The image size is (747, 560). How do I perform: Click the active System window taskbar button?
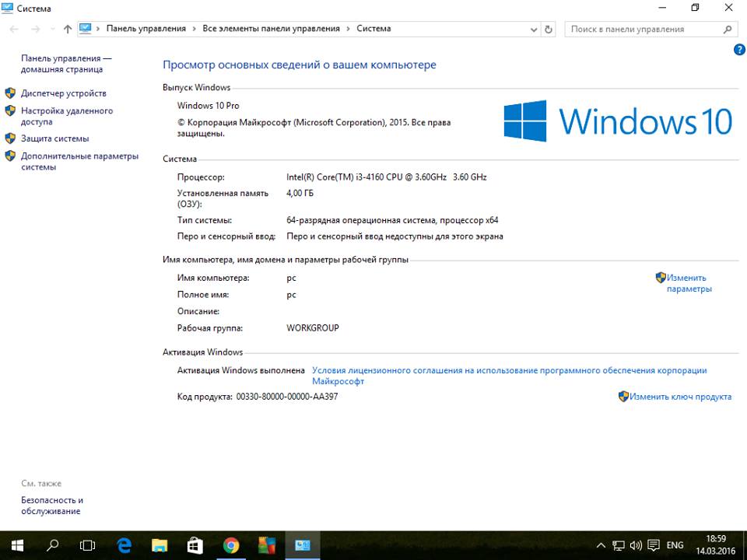click(303, 545)
